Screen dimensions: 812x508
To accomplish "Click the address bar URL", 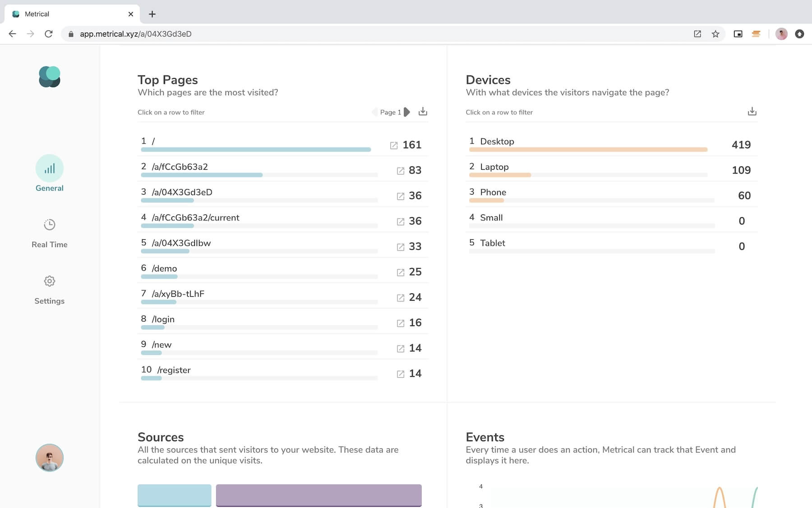I will 135,34.
